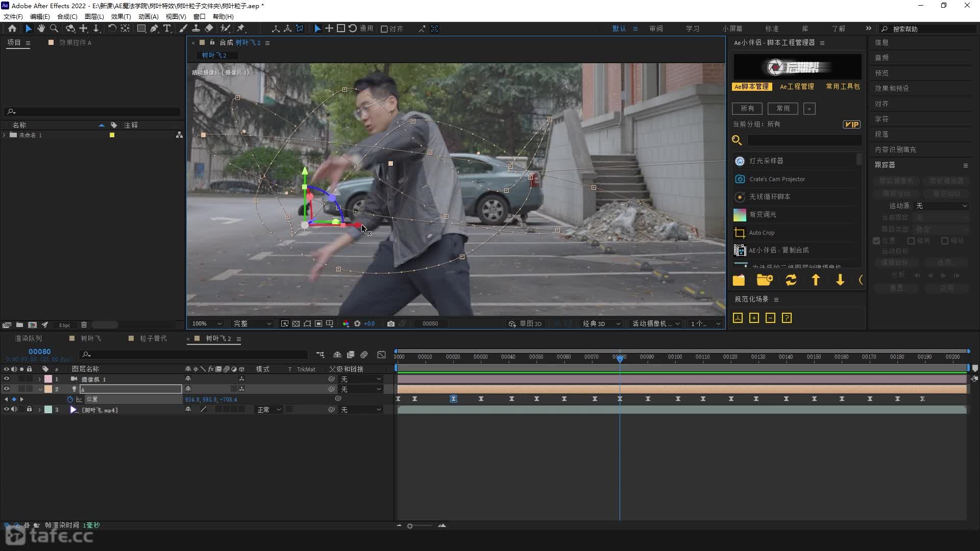Click the yellow folder icon in script manager
The width and height of the screenshot is (980, 551).
coord(739,280)
